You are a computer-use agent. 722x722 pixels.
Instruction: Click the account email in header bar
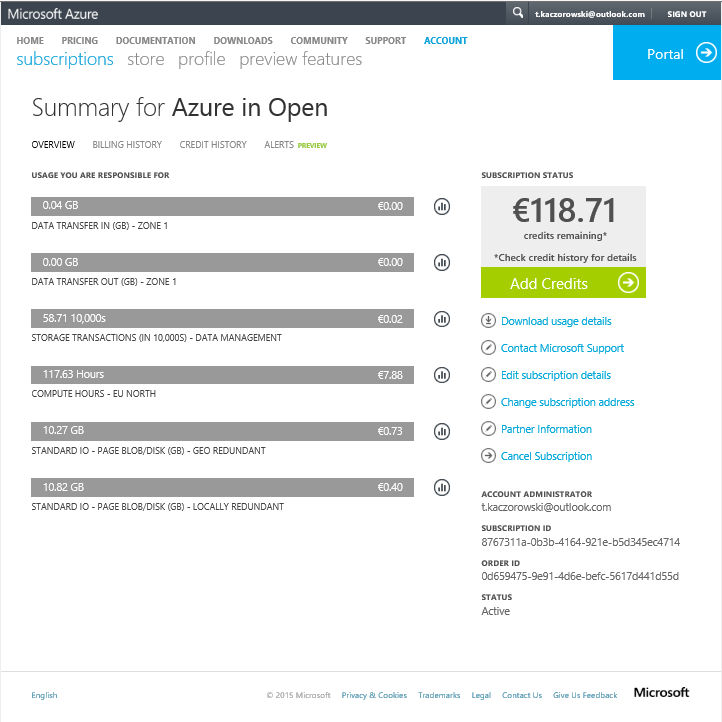coord(589,14)
